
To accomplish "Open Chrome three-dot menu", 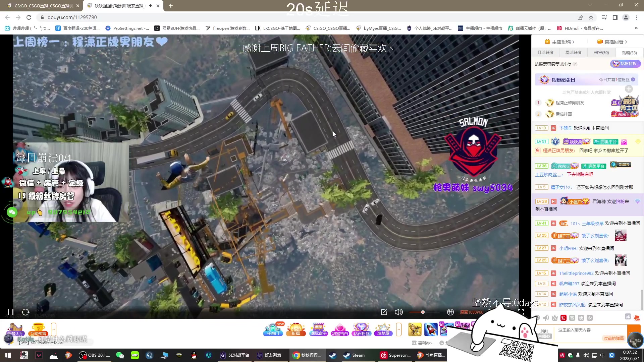I will (637, 17).
